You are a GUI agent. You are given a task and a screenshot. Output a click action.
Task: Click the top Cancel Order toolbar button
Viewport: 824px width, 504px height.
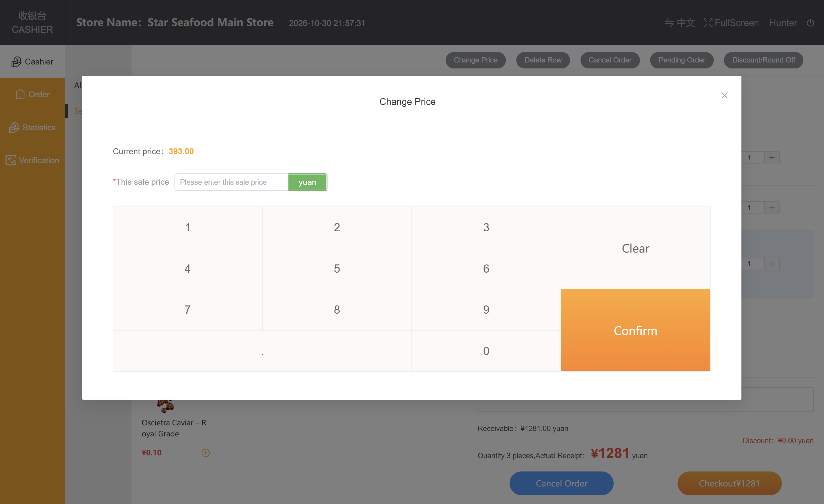[610, 60]
